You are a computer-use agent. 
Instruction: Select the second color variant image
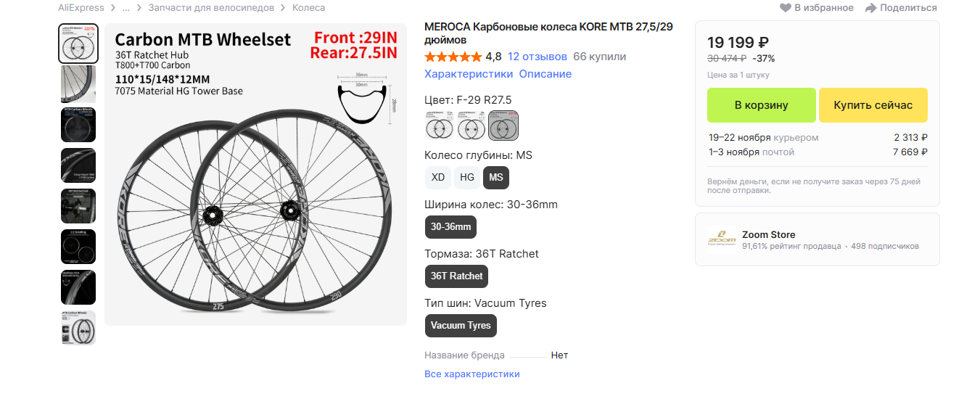[471, 125]
